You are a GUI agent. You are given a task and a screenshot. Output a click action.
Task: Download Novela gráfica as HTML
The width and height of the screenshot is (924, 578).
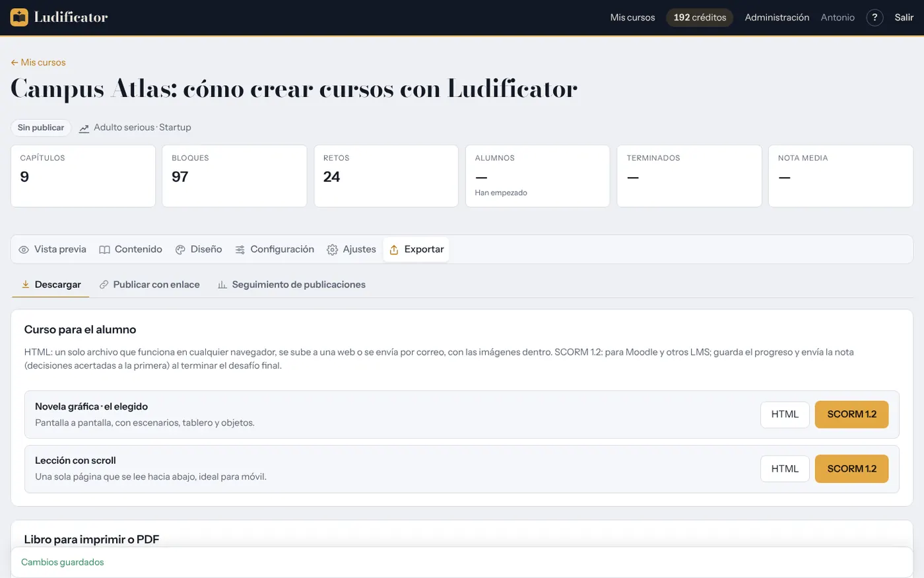pos(785,414)
